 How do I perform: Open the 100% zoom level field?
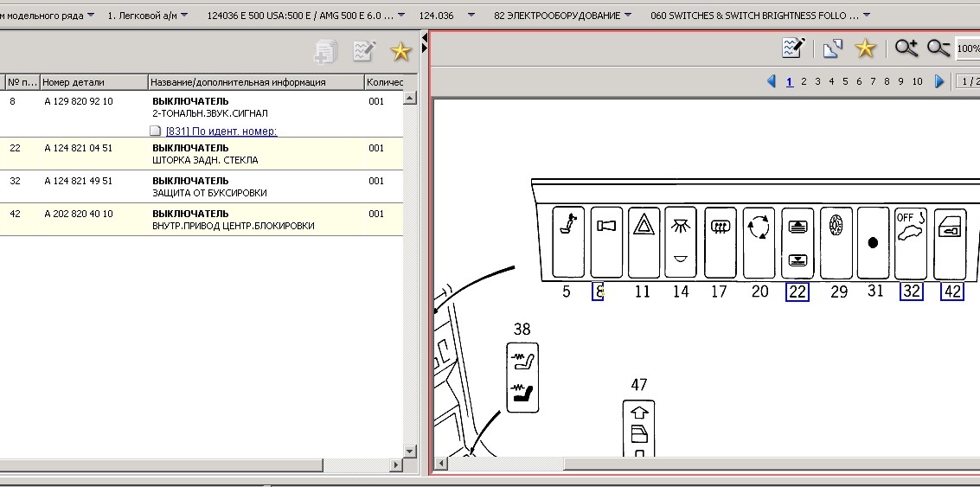point(968,48)
